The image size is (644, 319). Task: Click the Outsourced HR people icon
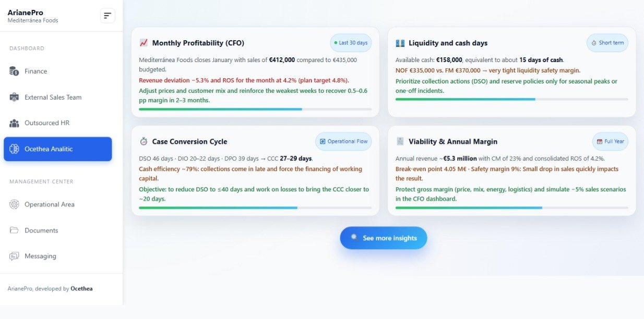tap(14, 123)
